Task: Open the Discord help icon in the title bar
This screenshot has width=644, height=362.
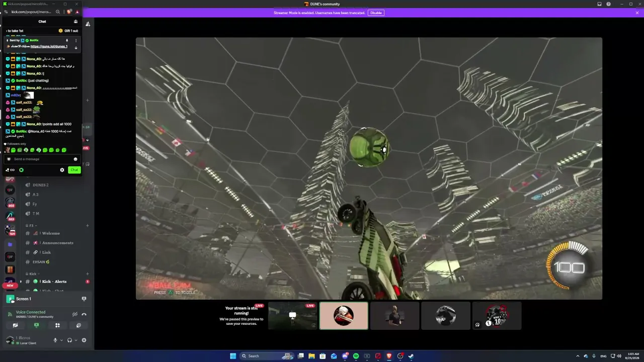Action: [608, 4]
